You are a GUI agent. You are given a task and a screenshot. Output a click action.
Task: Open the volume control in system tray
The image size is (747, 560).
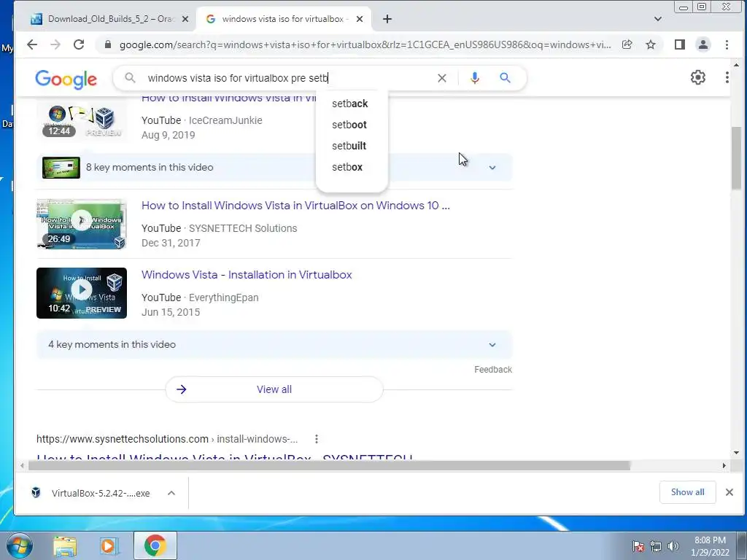673,546
